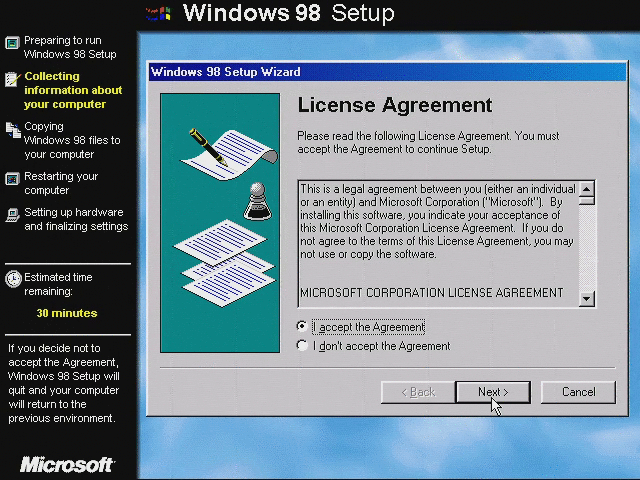Click the 'Please read the following License Agreement' text
The image size is (640, 480).
tap(428, 142)
